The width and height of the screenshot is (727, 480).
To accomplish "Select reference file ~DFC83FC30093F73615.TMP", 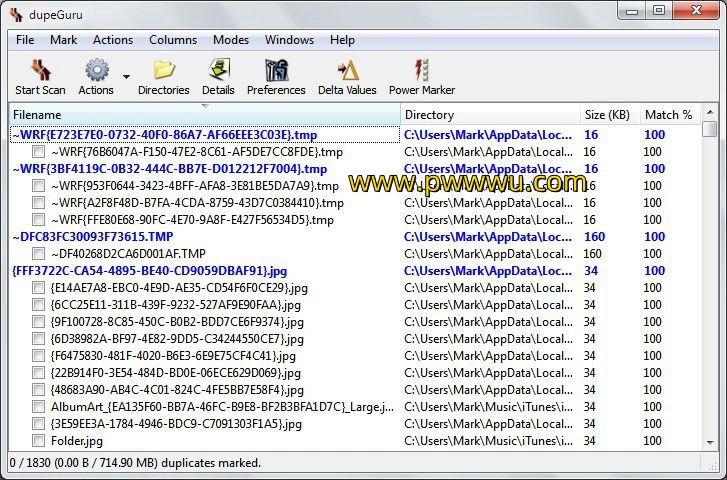I will (93, 237).
